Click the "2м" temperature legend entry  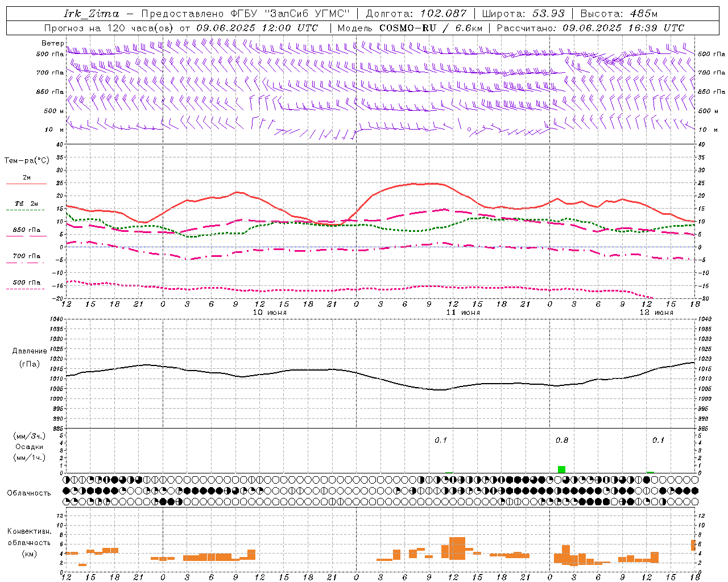point(27,178)
